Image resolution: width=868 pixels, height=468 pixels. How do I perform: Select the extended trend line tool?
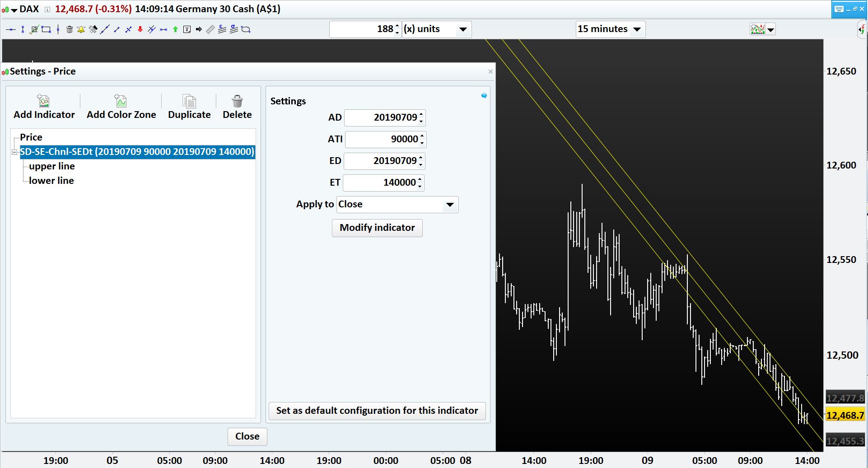tap(105, 30)
